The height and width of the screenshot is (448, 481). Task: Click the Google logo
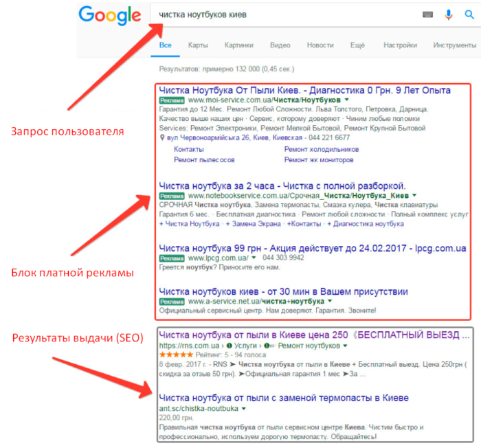coord(110,15)
